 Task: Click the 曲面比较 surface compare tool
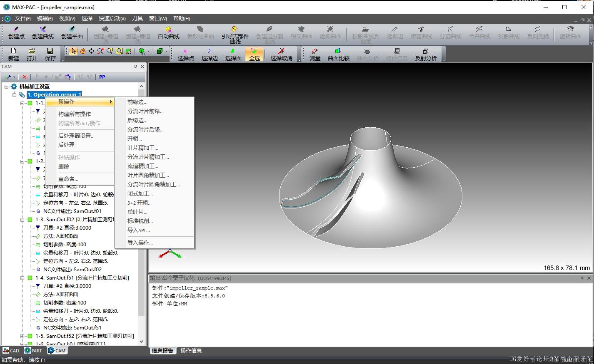tap(338, 54)
